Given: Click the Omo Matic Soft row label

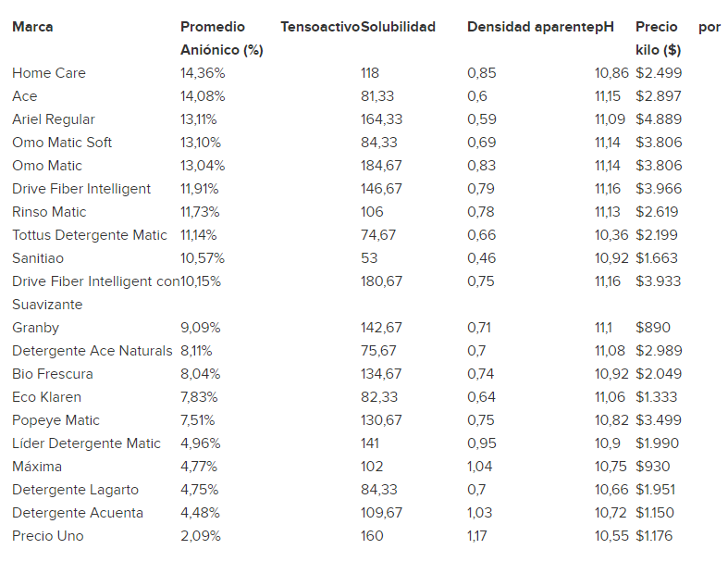Looking at the screenshot, I should [x=62, y=143].
